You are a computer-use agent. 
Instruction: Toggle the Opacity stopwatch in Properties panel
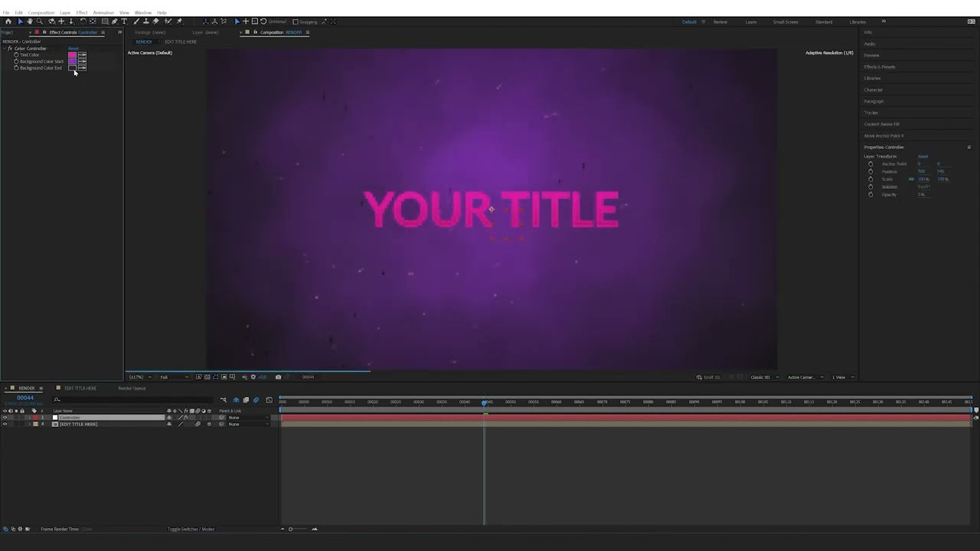point(871,194)
